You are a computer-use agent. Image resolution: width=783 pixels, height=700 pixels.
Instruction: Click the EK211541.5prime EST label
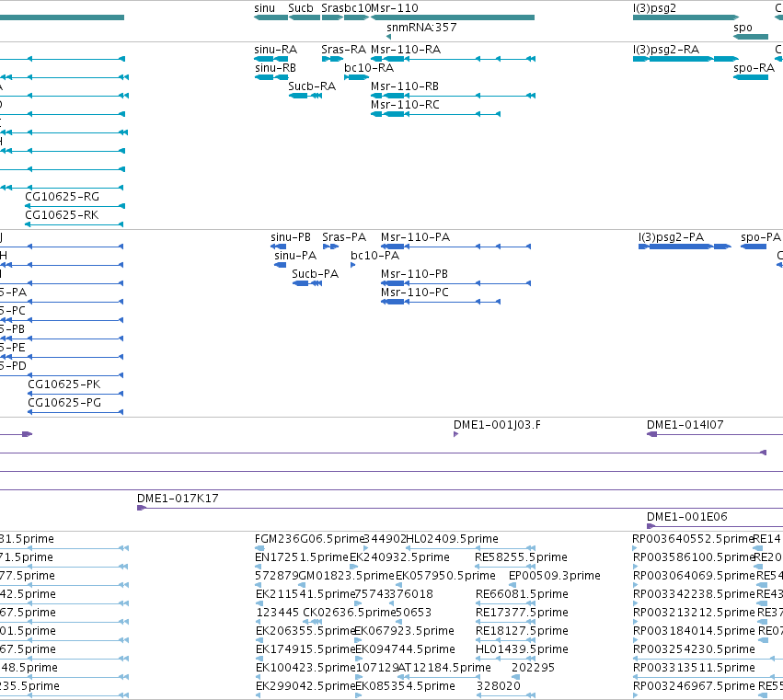(305, 594)
